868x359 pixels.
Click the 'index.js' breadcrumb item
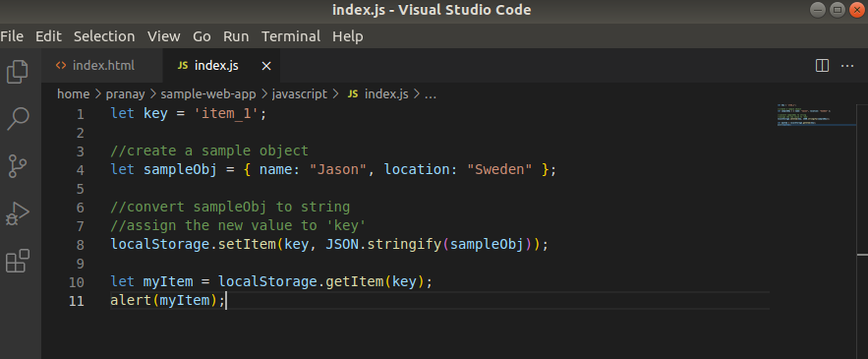click(386, 94)
